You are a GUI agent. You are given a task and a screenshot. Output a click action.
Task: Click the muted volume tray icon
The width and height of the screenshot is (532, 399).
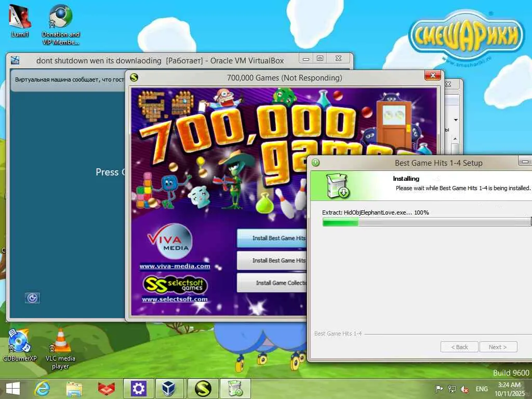click(464, 389)
